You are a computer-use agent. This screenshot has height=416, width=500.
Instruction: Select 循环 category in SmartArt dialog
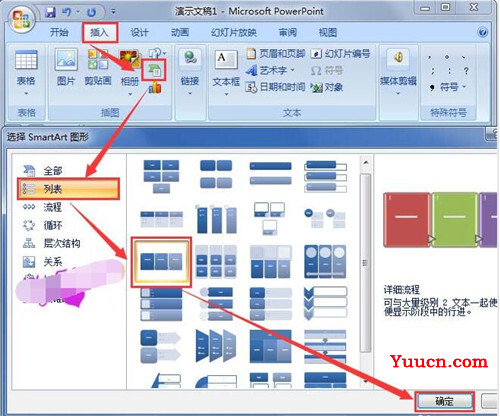[42, 225]
